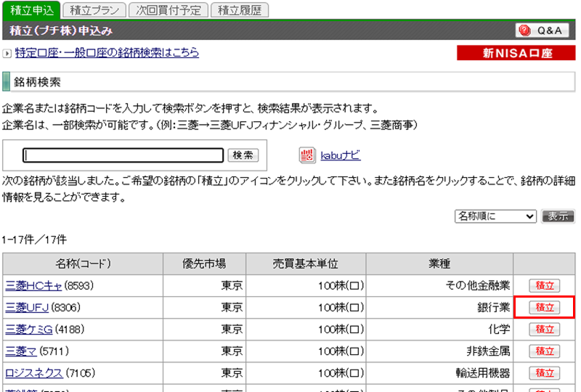Open 三菱UFJ stock detail link
The height and width of the screenshot is (392, 581).
[27, 307]
